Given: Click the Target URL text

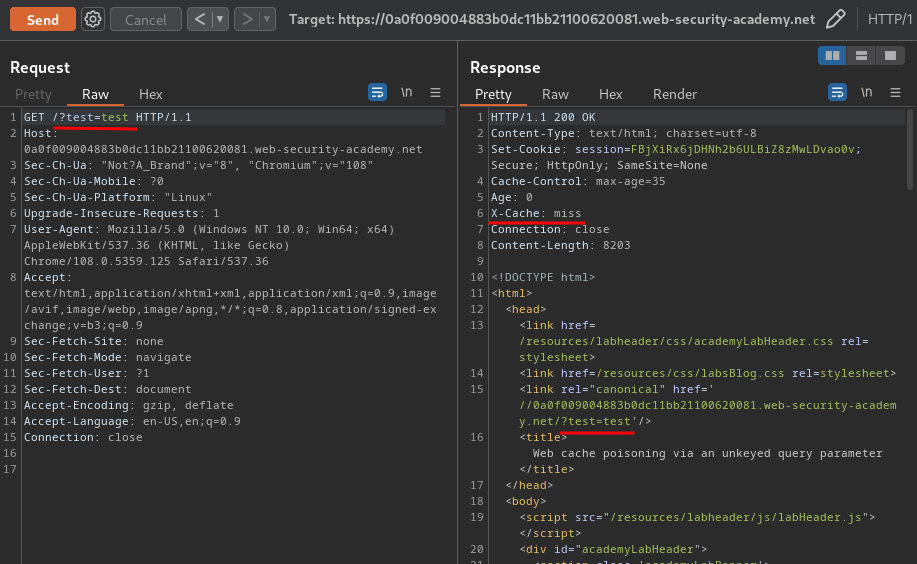Looking at the screenshot, I should (551, 19).
